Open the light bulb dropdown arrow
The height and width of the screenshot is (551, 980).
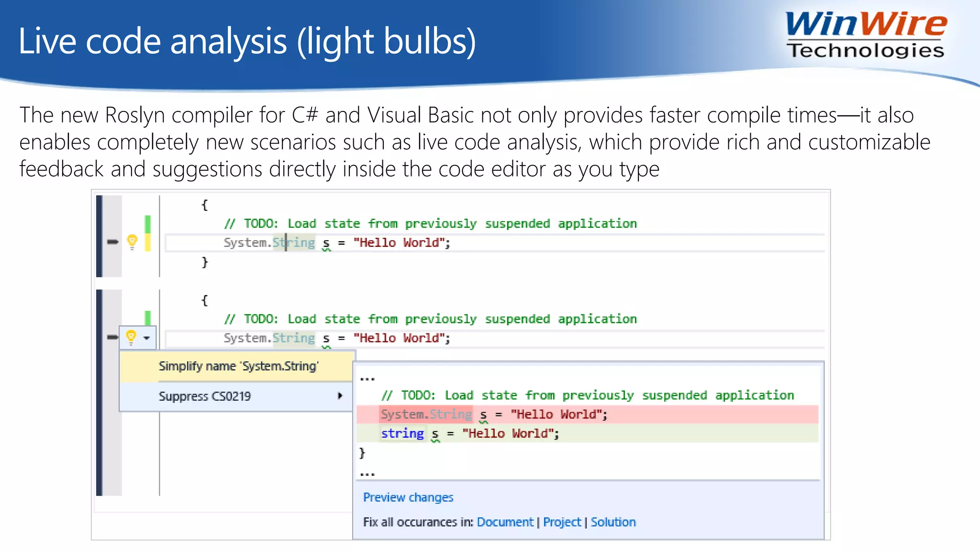(x=146, y=338)
